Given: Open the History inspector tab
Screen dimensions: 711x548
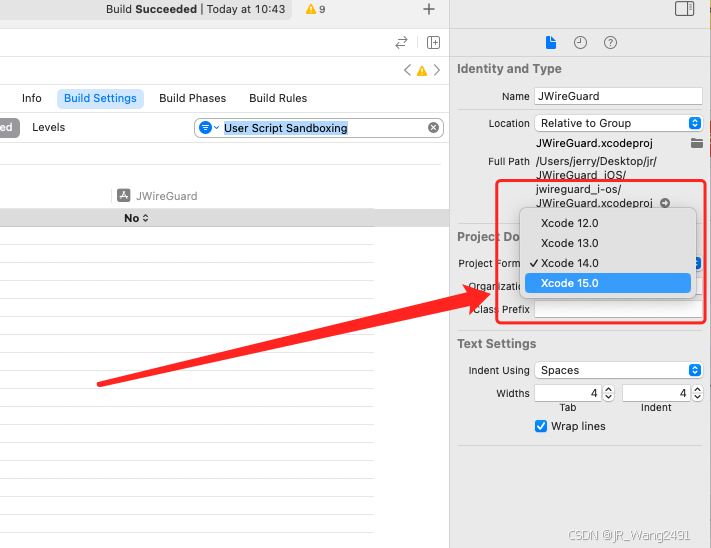Looking at the screenshot, I should click(x=580, y=43).
